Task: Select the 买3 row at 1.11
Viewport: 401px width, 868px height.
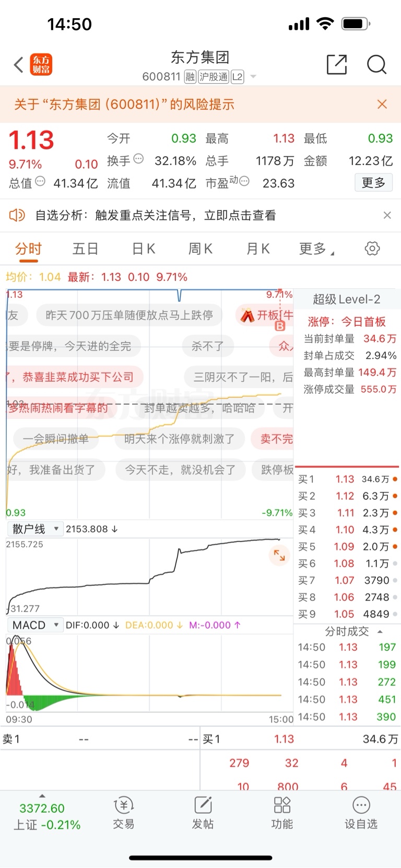Action: pos(347,513)
